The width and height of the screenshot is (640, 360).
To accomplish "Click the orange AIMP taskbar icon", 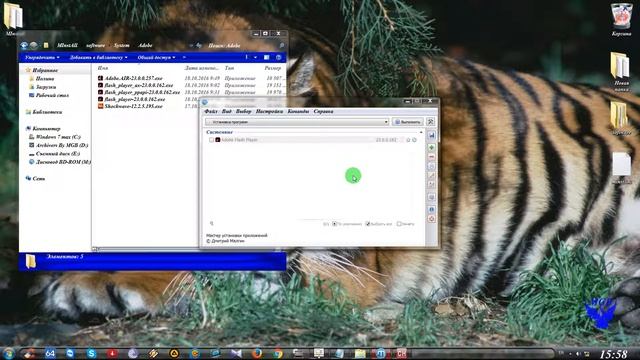I will point(174,353).
